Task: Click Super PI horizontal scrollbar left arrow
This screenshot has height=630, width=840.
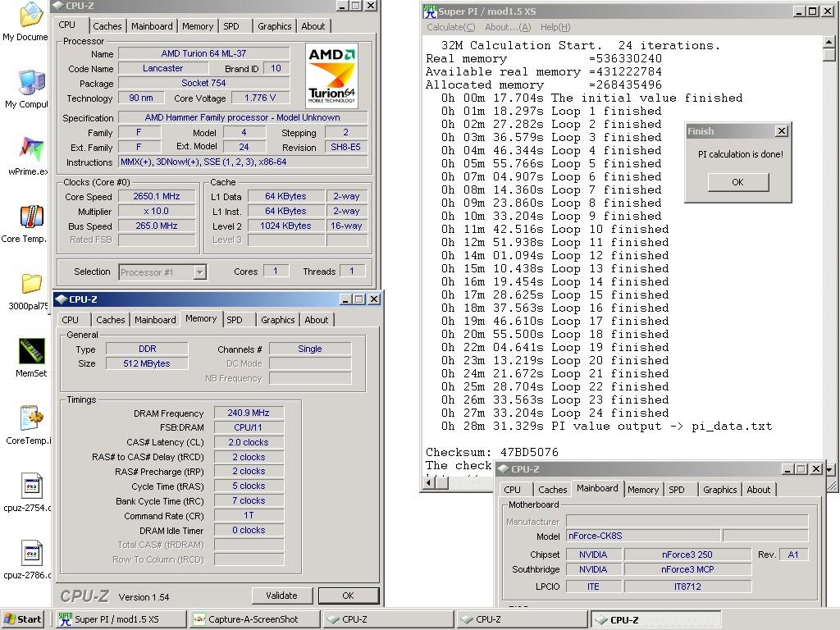Action: coord(429,482)
